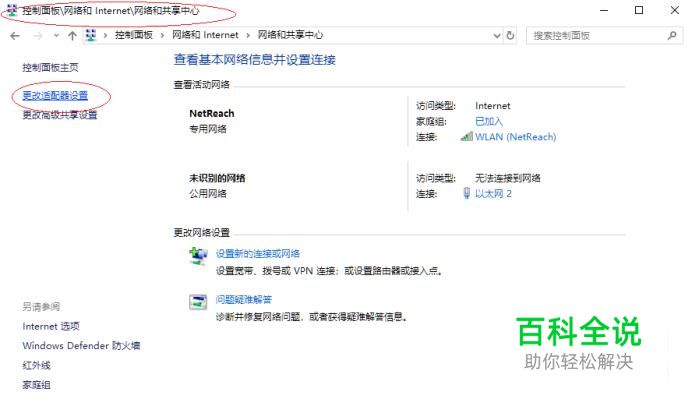Open 家庭组 link in sidebar

[x=37, y=385]
